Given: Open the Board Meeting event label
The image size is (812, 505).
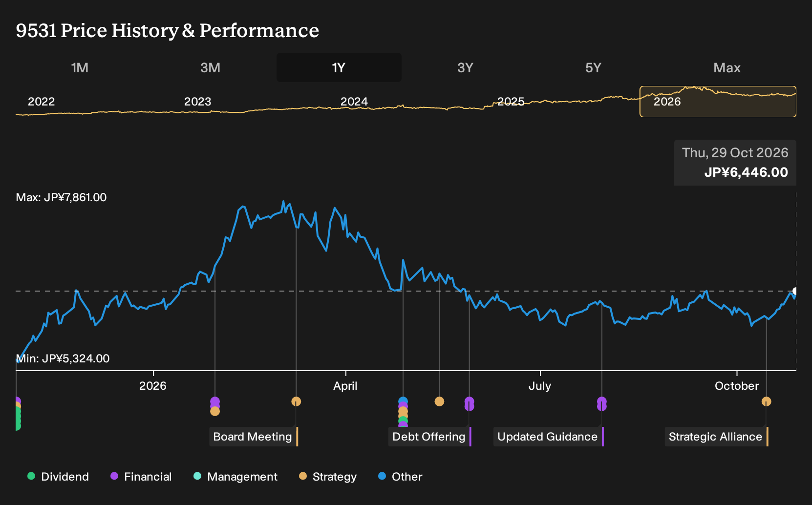Looking at the screenshot, I should pyautogui.click(x=254, y=437).
